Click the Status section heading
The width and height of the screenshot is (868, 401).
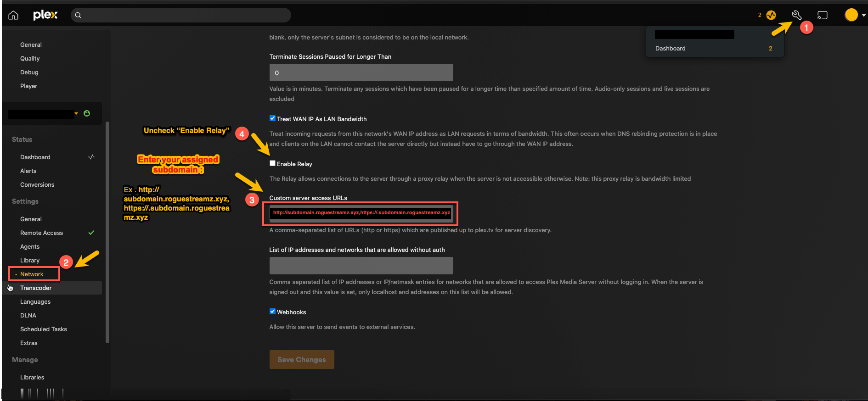pyautogui.click(x=22, y=139)
